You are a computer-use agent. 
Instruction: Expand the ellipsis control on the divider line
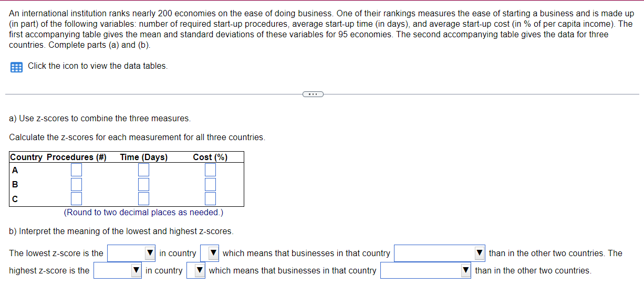[313, 93]
